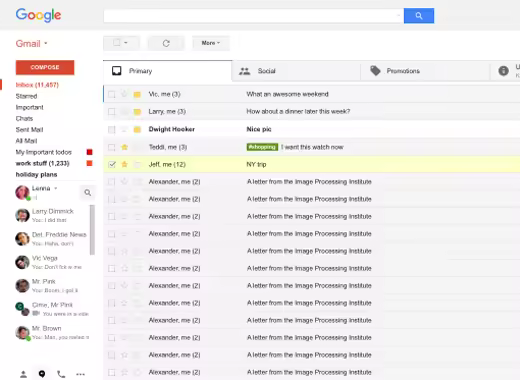The height and width of the screenshot is (380, 520).
Task: Open Lenna's status dropdown arrow
Action: [56, 188]
